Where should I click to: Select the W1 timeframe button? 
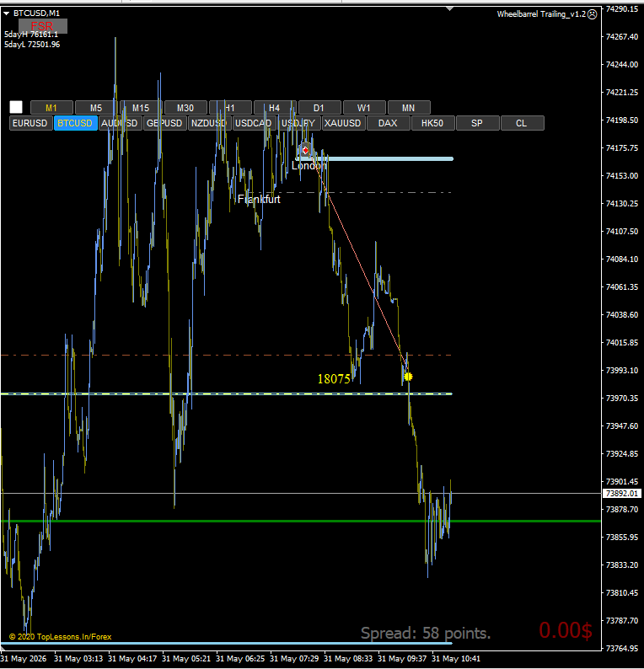coord(364,108)
